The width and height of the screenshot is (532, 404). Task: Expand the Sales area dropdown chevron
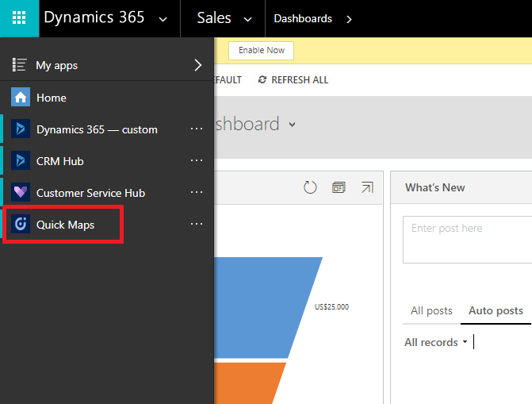click(x=248, y=19)
